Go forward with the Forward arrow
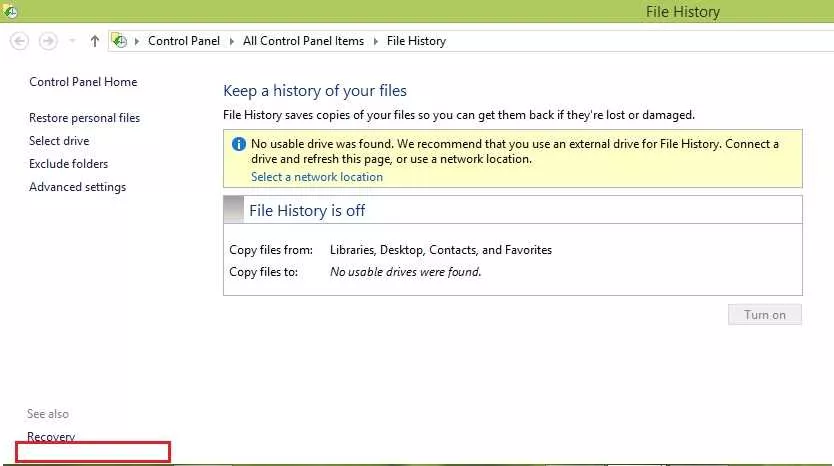Image resolution: width=834 pixels, height=466 pixels. coord(48,41)
